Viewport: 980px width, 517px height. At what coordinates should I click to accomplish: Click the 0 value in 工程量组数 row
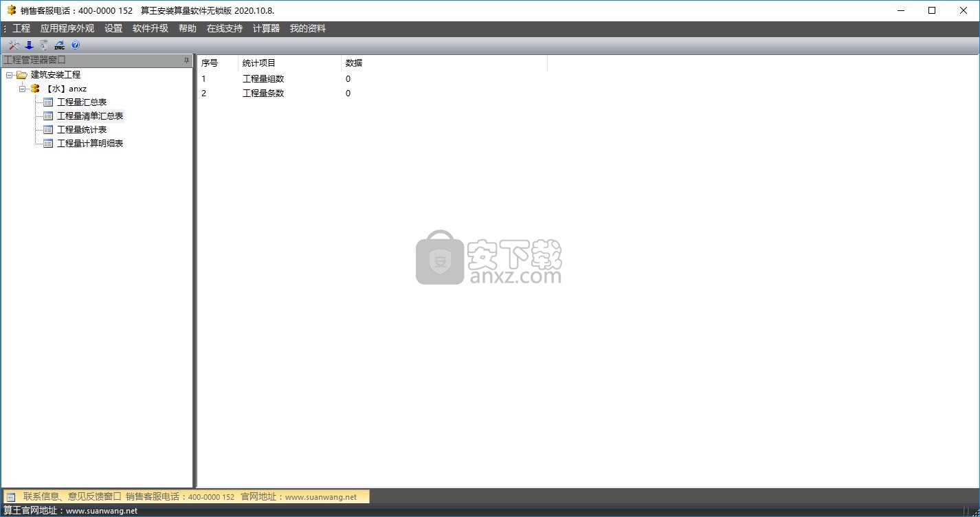(x=348, y=79)
